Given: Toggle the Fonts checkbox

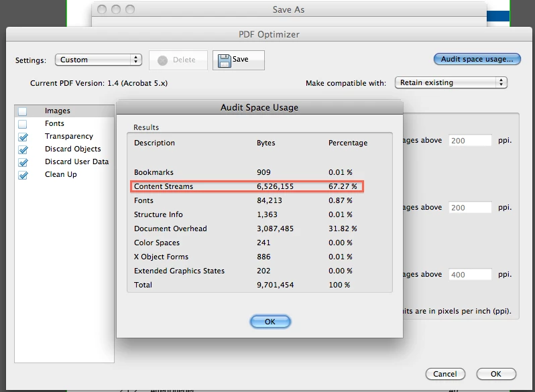Looking at the screenshot, I should pyautogui.click(x=23, y=124).
